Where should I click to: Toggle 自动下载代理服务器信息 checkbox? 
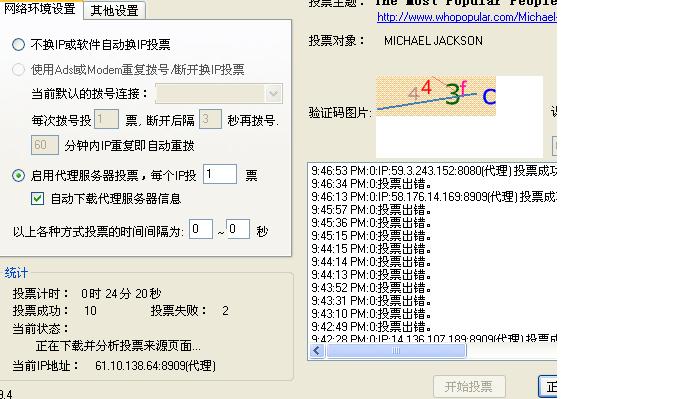coord(37,199)
